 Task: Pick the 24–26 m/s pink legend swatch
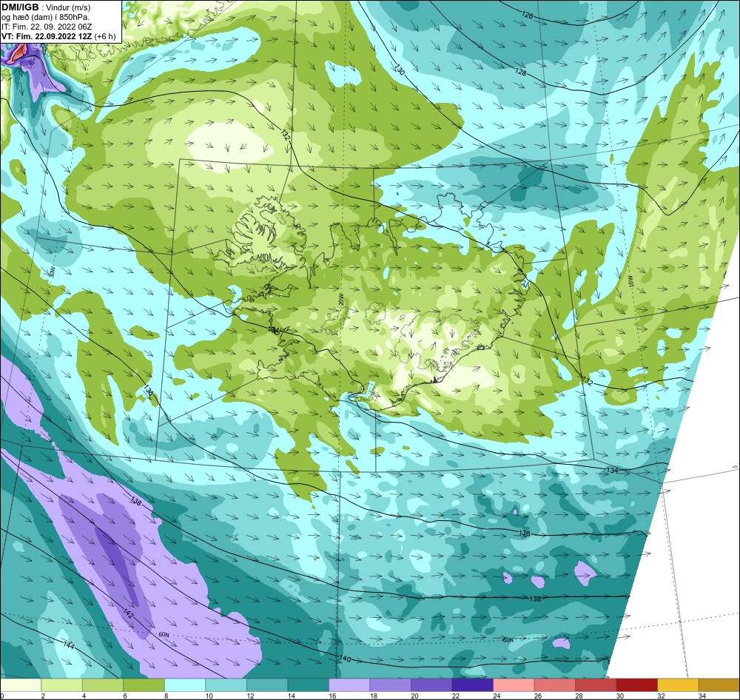point(514,684)
